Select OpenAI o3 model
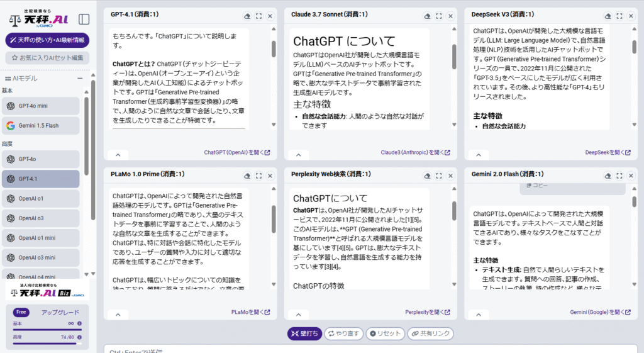Viewport: 644px width, 353px height. pyautogui.click(x=41, y=218)
